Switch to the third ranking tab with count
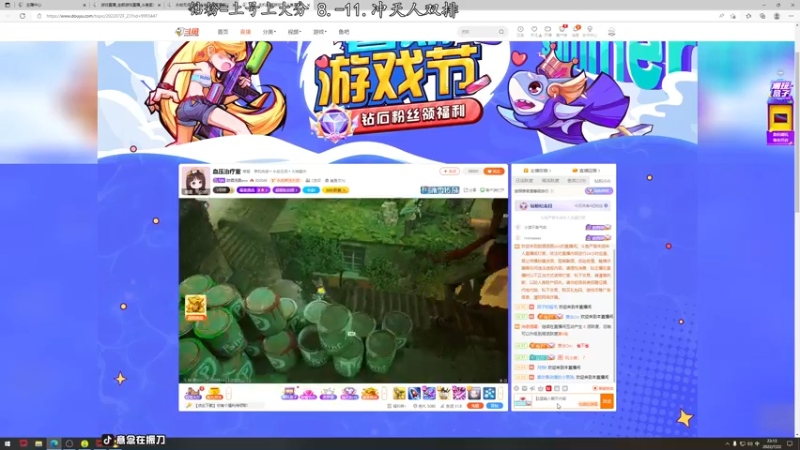800x450 pixels. (577, 181)
